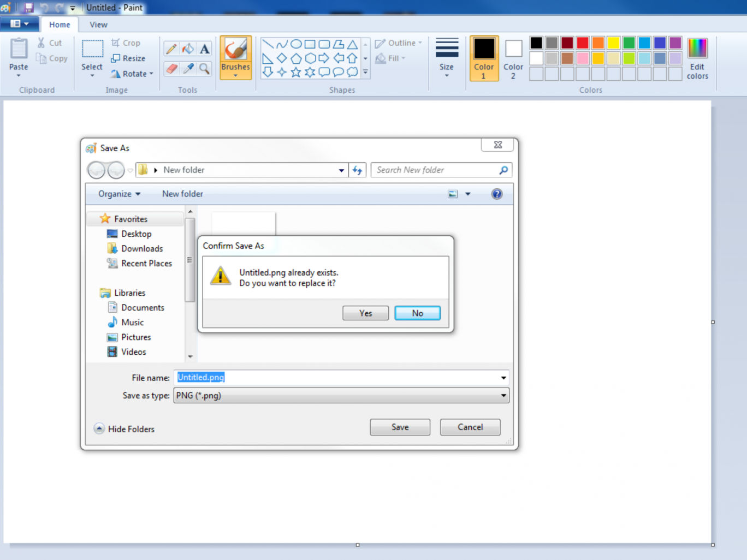
Task: Click the Search New folder field
Action: (435, 170)
